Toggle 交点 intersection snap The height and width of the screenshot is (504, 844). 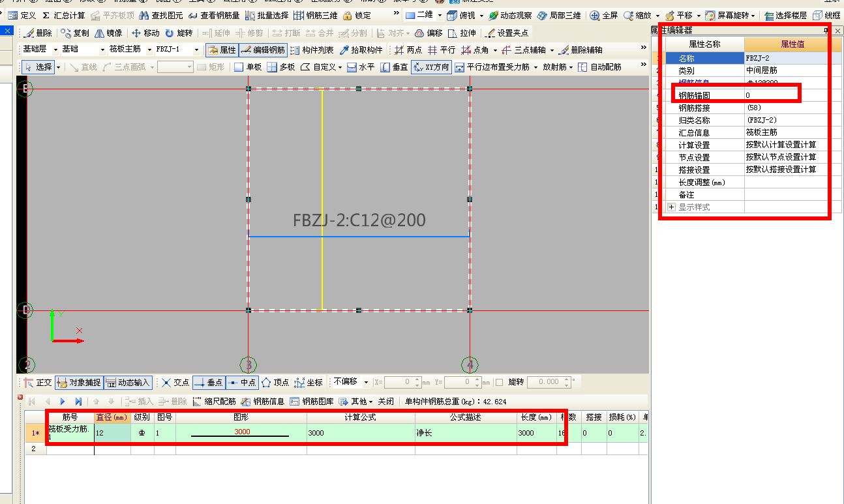coord(175,383)
